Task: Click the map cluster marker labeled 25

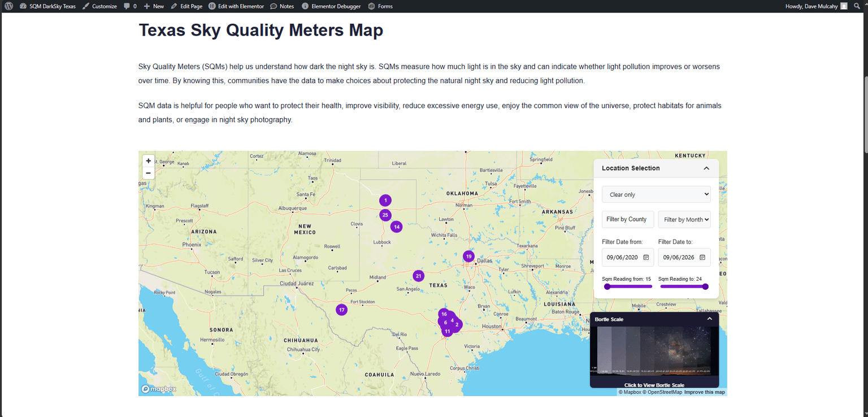Action: click(x=385, y=215)
